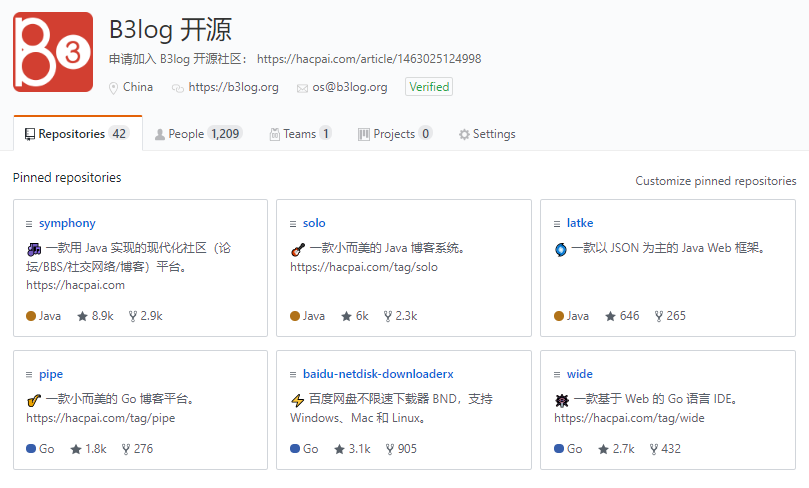Click the mail icon beside os@b3log.org
The height and width of the screenshot is (488, 809).
pyautogui.click(x=302, y=89)
